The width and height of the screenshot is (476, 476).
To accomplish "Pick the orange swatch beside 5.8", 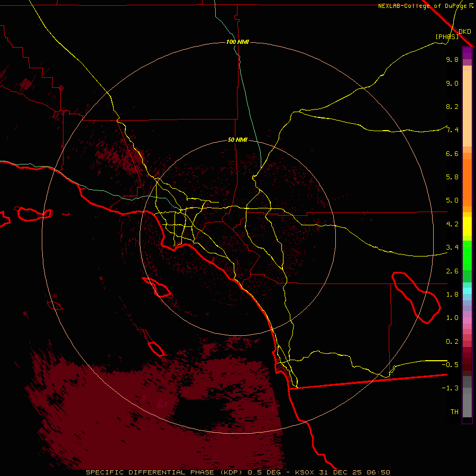I will click(467, 177).
